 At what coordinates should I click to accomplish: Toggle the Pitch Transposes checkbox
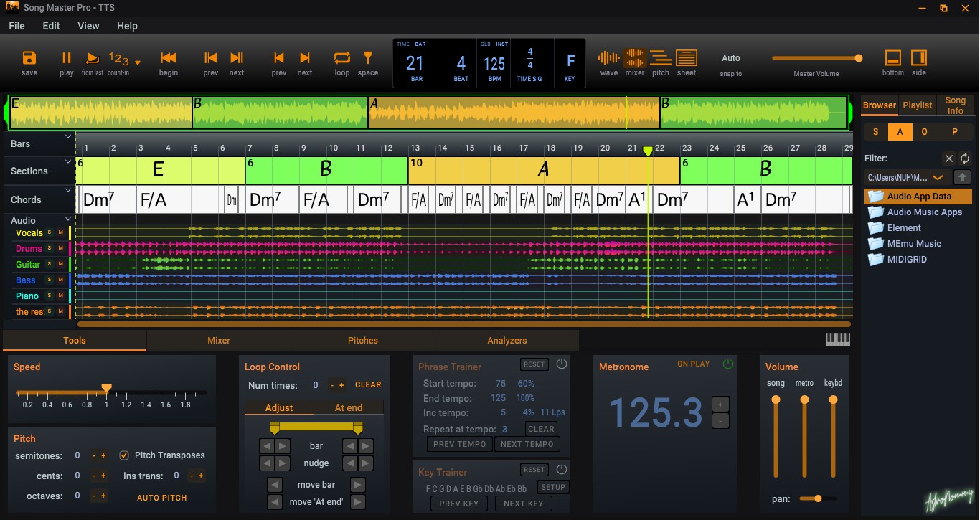tap(124, 455)
